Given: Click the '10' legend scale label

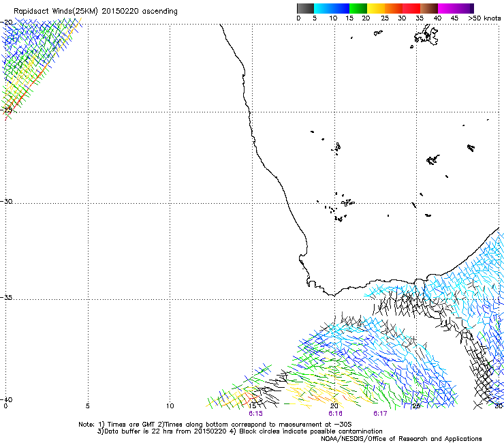Looking at the screenshot, I should (333, 18).
